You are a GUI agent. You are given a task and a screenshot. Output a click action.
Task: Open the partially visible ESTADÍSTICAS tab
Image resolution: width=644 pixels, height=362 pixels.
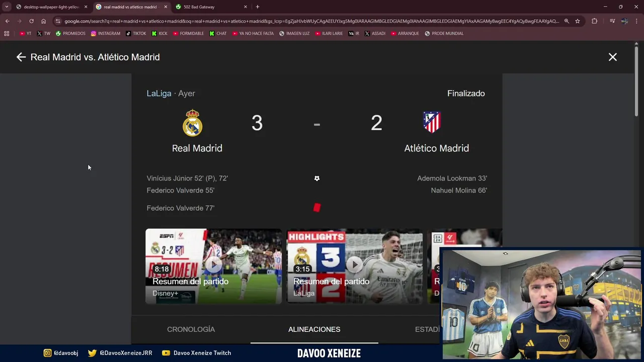tap(427, 329)
